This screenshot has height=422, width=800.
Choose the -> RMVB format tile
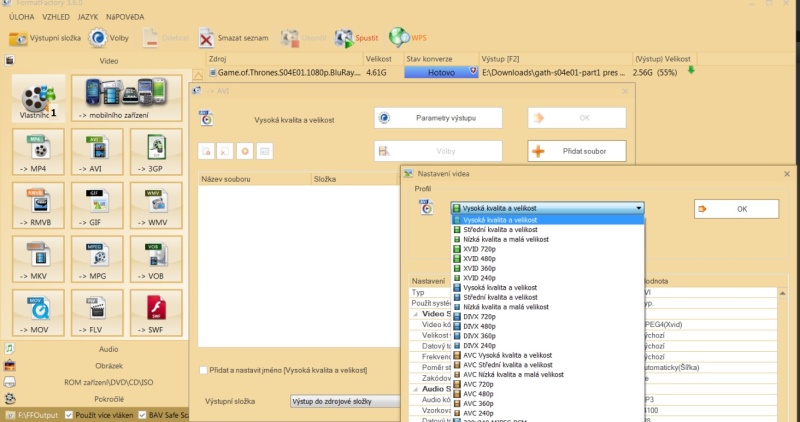click(38, 206)
